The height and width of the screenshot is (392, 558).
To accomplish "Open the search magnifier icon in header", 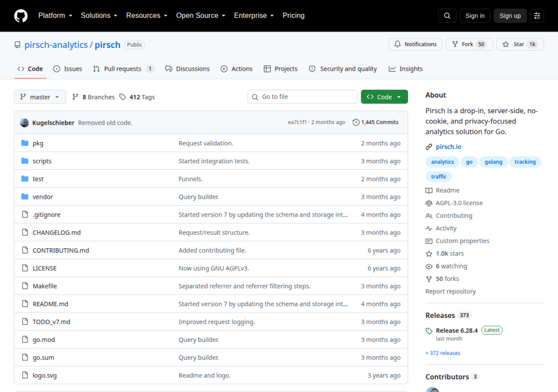I will pos(447,16).
